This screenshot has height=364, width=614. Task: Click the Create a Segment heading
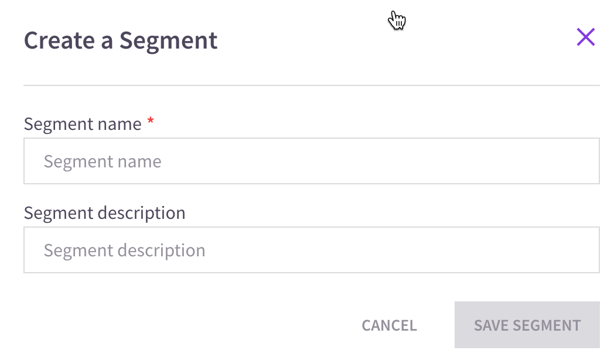pos(121,40)
